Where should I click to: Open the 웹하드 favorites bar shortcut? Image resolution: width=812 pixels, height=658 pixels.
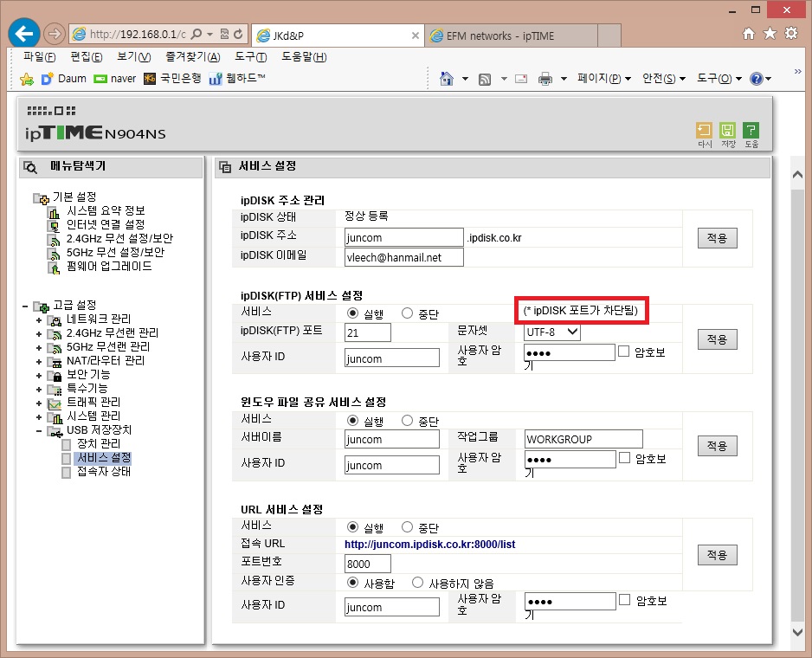click(237, 78)
